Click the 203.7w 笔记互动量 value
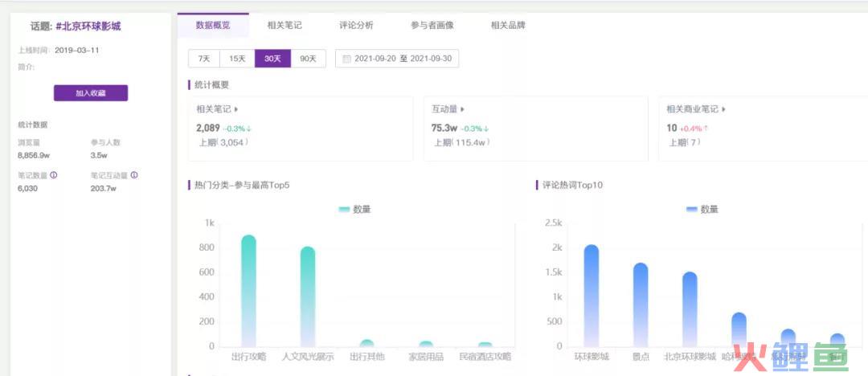The width and height of the screenshot is (868, 376). (x=103, y=188)
